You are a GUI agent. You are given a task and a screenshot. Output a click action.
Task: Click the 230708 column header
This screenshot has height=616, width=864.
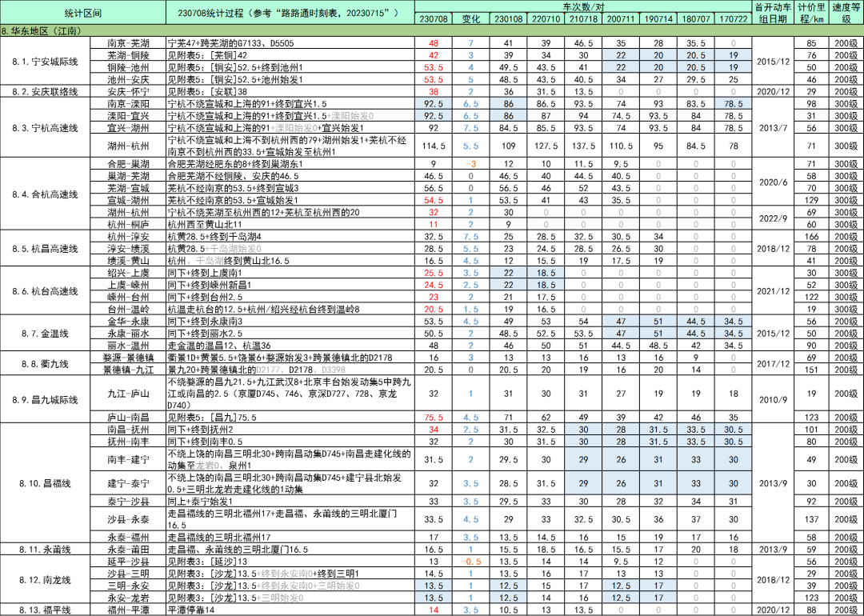[432, 19]
